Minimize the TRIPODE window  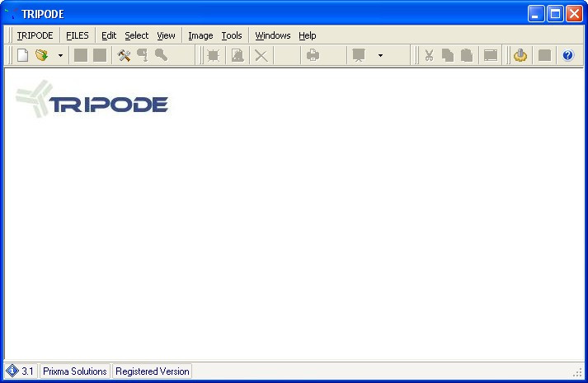click(536, 14)
